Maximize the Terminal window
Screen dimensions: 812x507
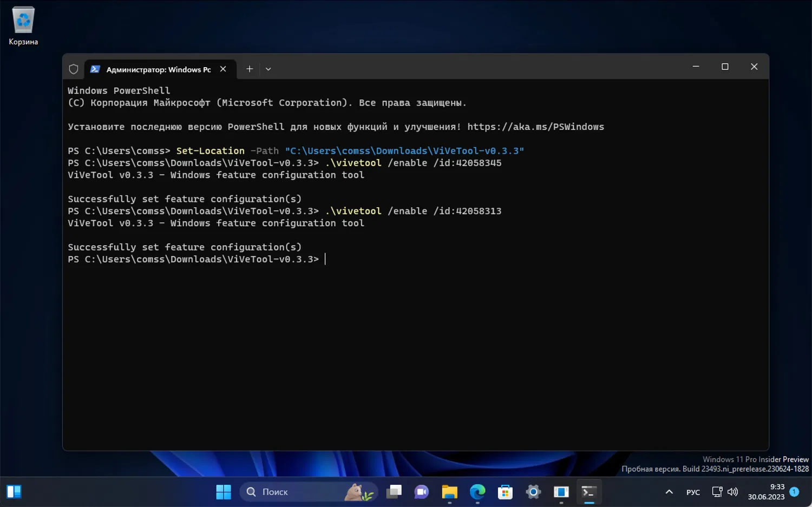pyautogui.click(x=725, y=67)
